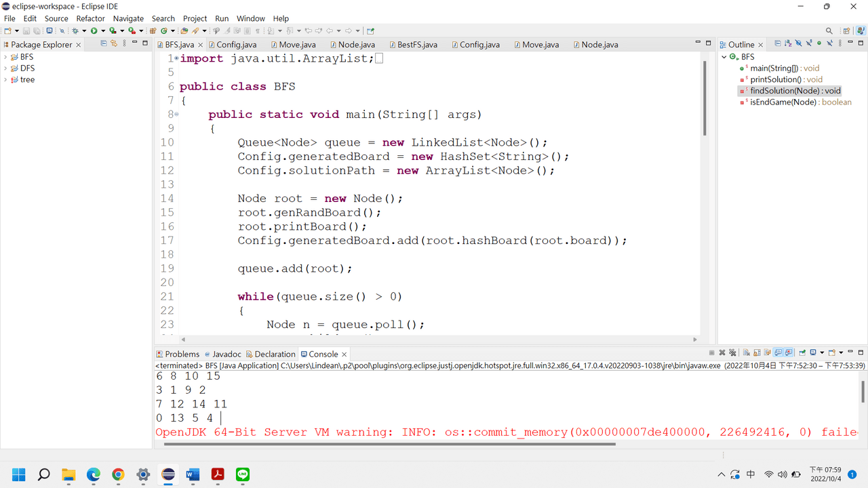Click the Run button in toolbar

click(x=94, y=30)
